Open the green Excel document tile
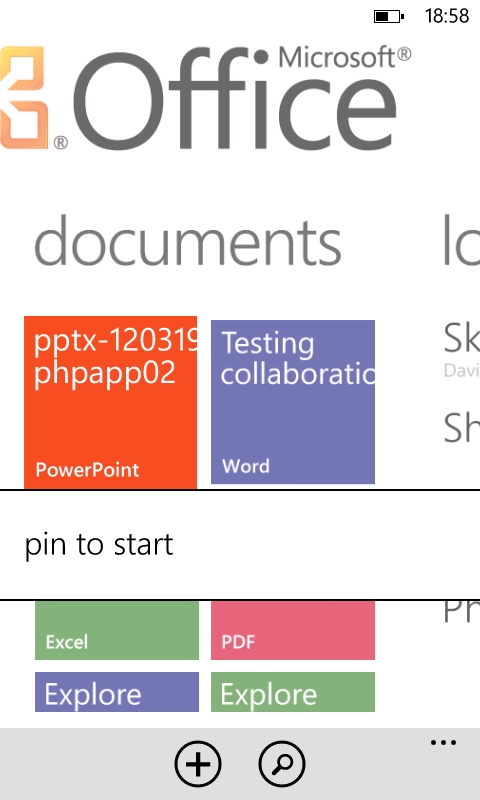This screenshot has height=800, width=480. 117,631
